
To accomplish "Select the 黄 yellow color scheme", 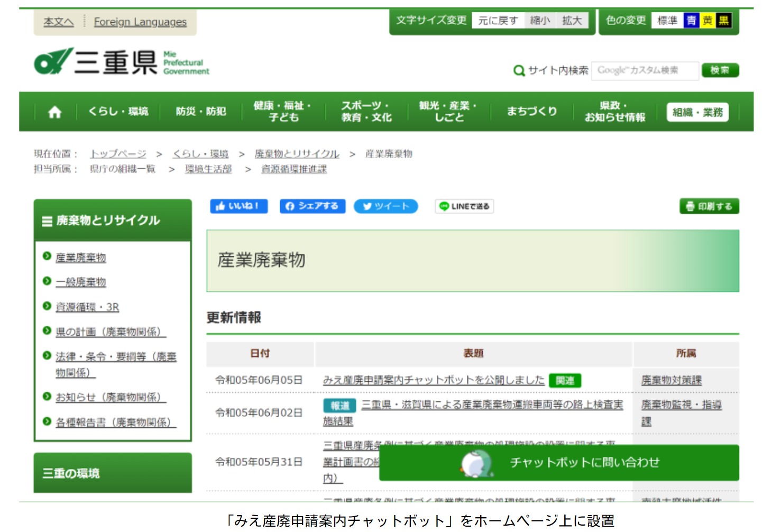I will pos(707,21).
